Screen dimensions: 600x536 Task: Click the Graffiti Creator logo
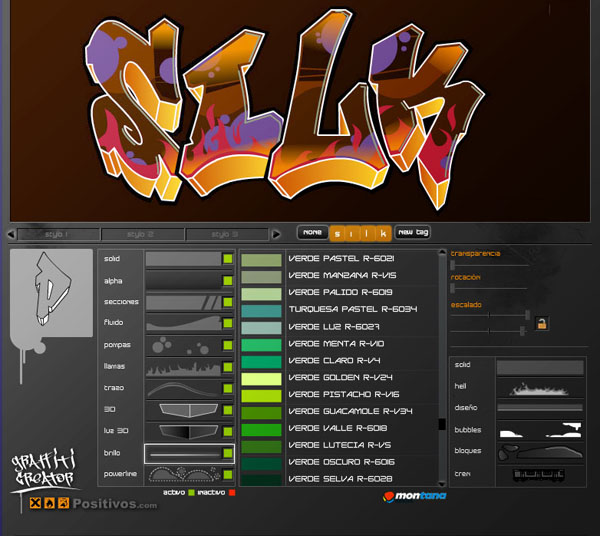point(44,470)
